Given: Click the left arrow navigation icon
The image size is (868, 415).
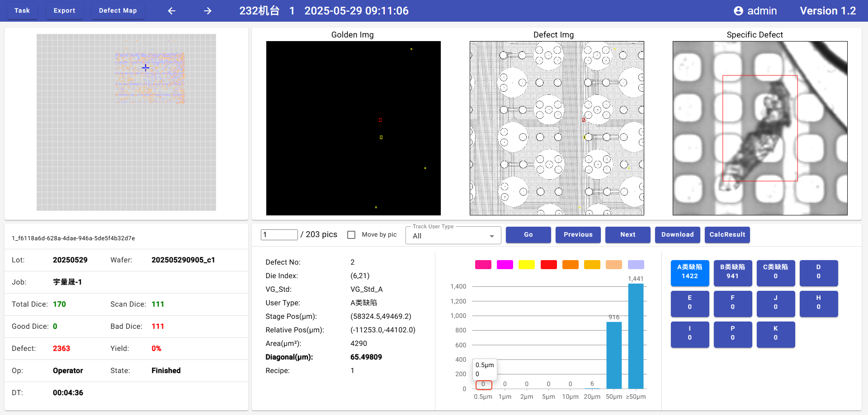Looking at the screenshot, I should [x=172, y=11].
